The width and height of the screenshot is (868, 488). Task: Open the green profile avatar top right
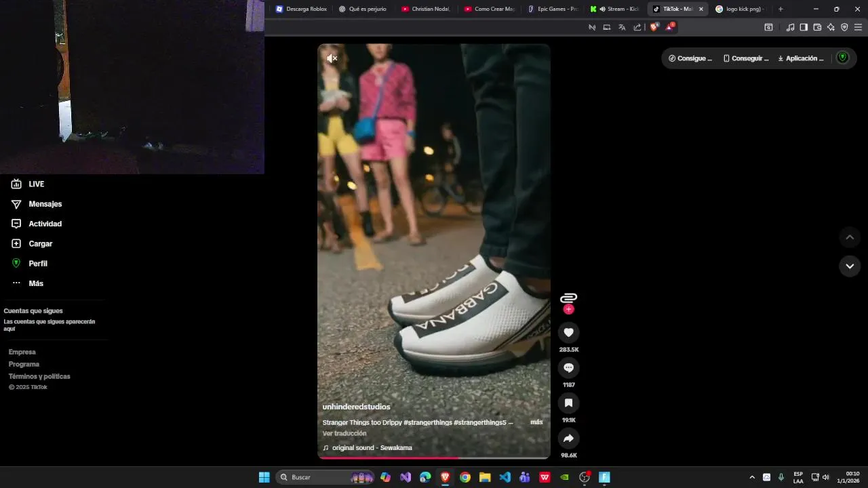(843, 58)
